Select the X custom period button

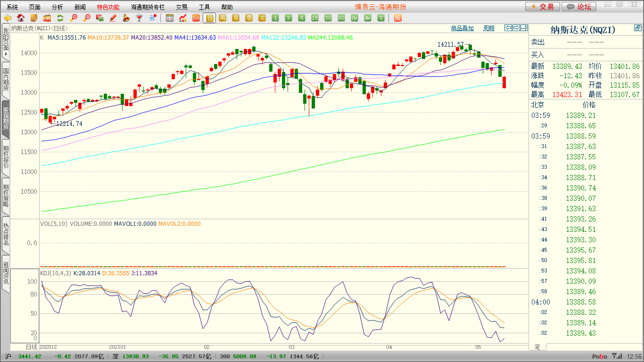[262, 18]
